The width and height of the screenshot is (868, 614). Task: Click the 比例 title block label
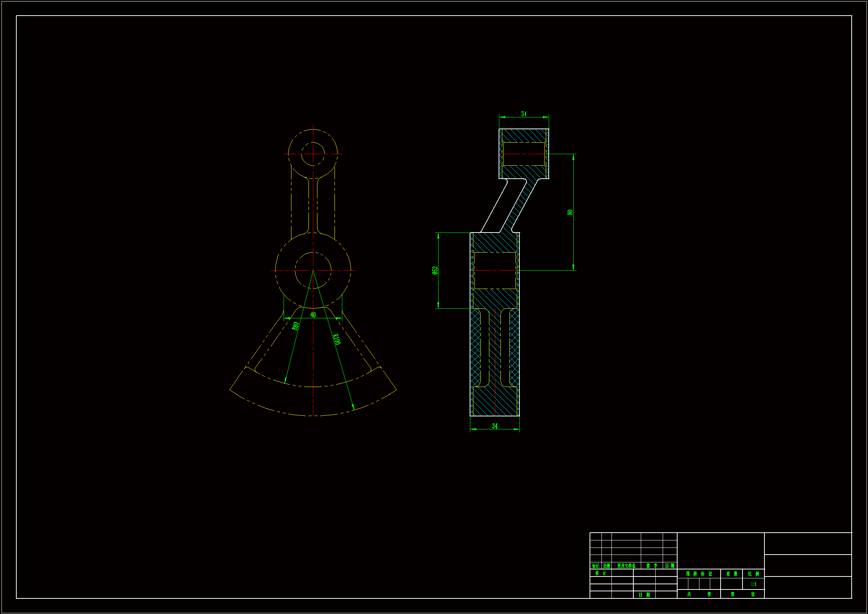[x=753, y=574]
